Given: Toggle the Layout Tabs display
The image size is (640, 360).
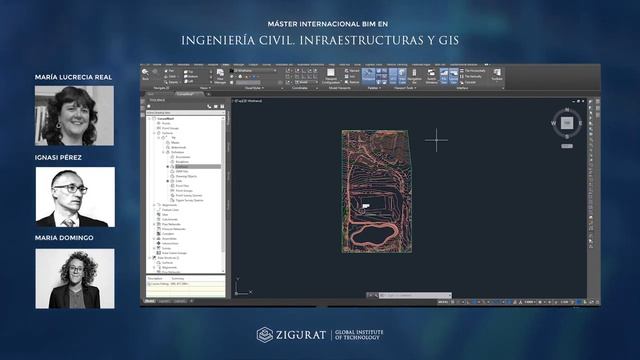Looking at the screenshot, I should pos(453,76).
